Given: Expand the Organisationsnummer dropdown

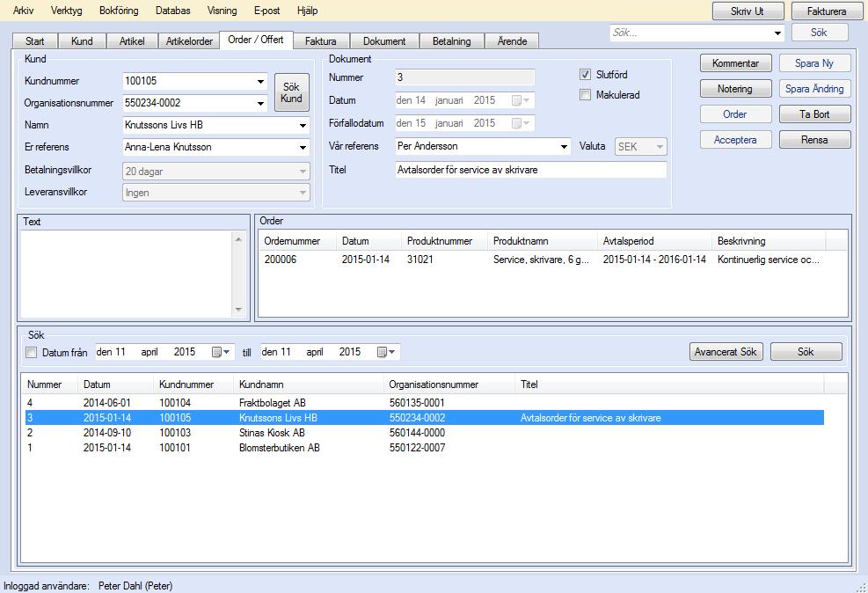Looking at the screenshot, I should click(x=260, y=104).
